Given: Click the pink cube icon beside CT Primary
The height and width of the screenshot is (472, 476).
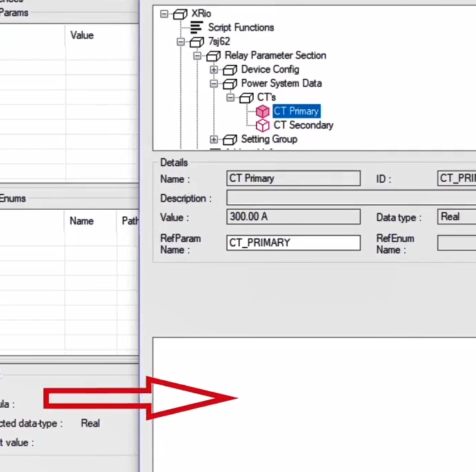Looking at the screenshot, I should 263,111.
